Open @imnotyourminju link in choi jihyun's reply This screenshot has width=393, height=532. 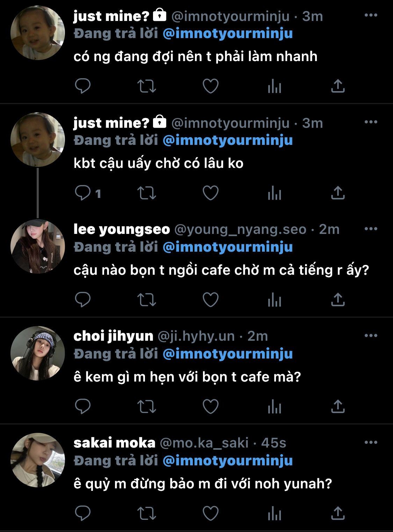click(x=228, y=354)
